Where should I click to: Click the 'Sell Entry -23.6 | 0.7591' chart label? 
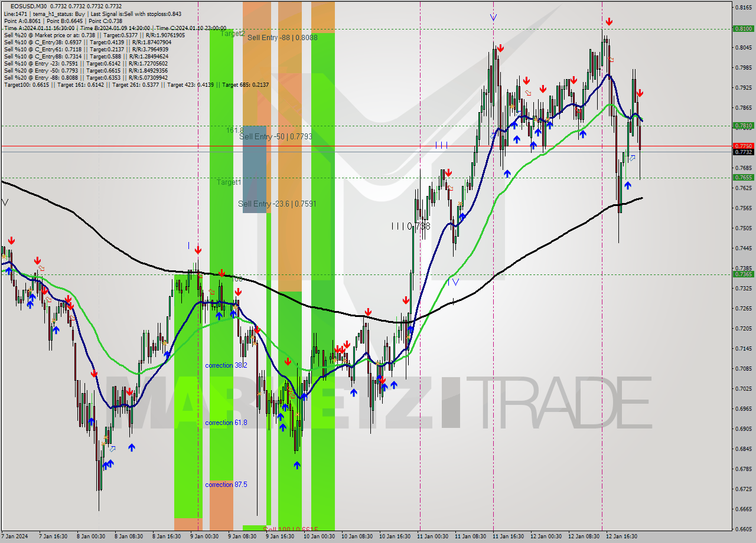pos(277,204)
